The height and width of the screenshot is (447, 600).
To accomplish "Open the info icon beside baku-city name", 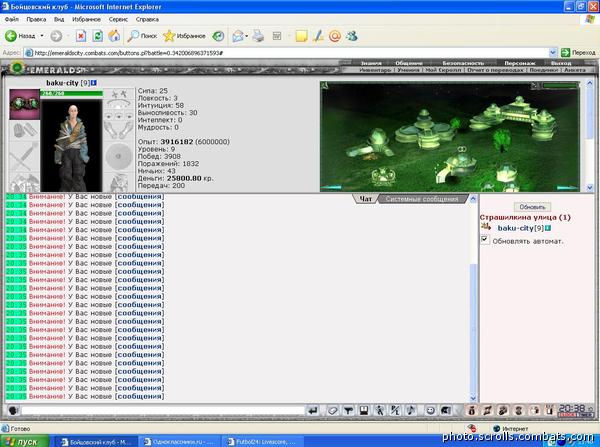I will pyautogui.click(x=94, y=83).
